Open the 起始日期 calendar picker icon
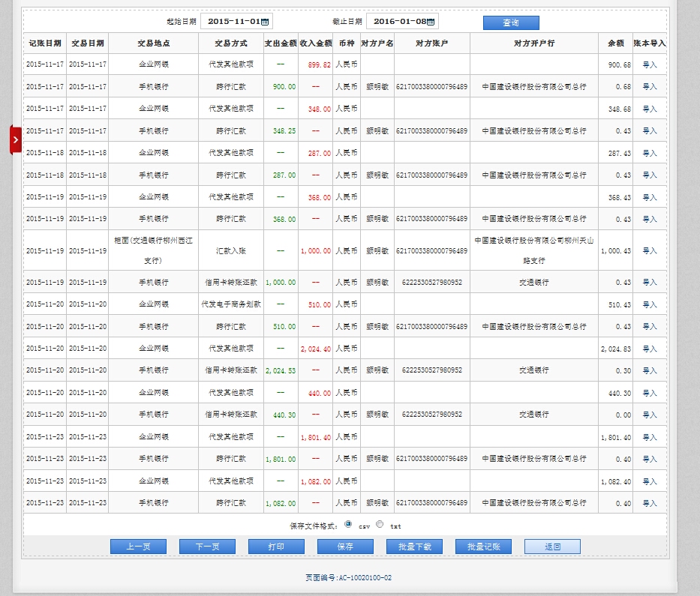This screenshot has width=700, height=596. (x=266, y=22)
